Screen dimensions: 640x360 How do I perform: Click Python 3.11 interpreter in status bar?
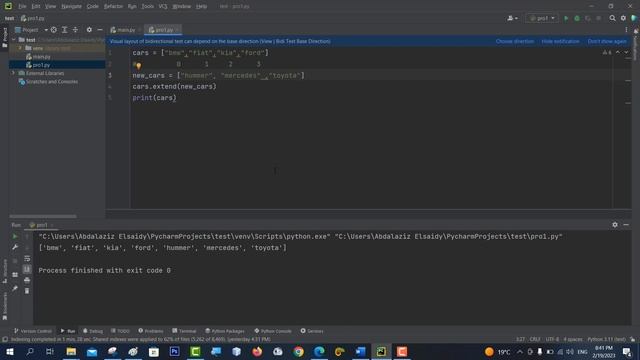606,339
